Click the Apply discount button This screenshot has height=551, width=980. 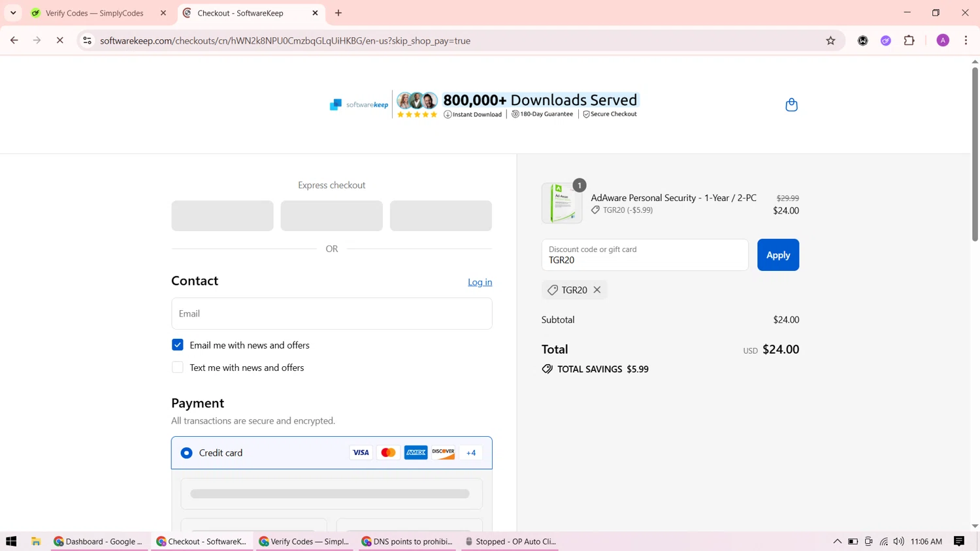pyautogui.click(x=778, y=255)
